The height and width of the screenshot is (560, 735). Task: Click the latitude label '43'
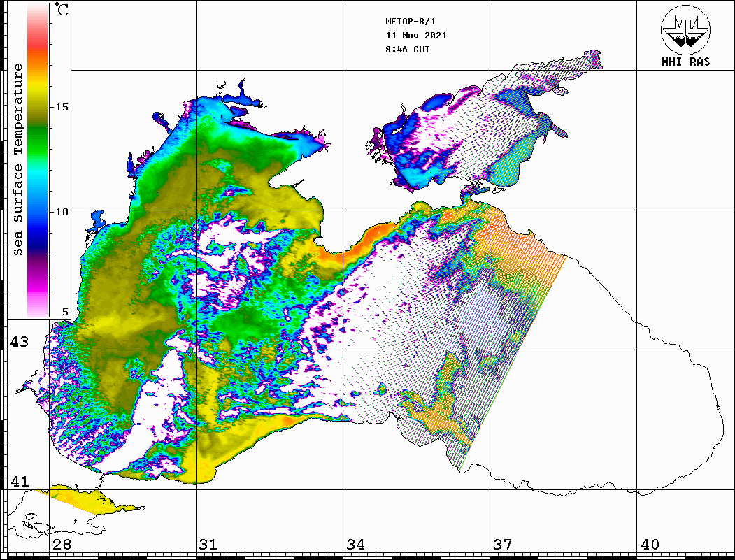[20, 342]
